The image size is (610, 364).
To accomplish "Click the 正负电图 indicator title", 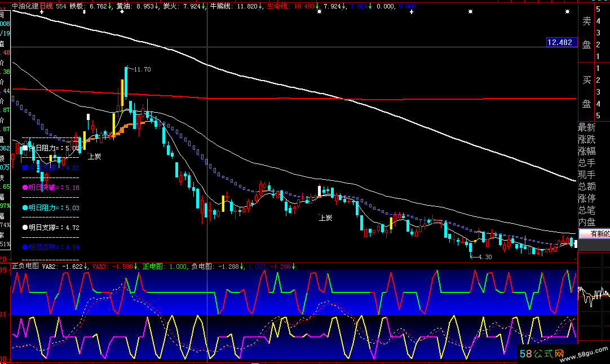I will click(25, 266).
